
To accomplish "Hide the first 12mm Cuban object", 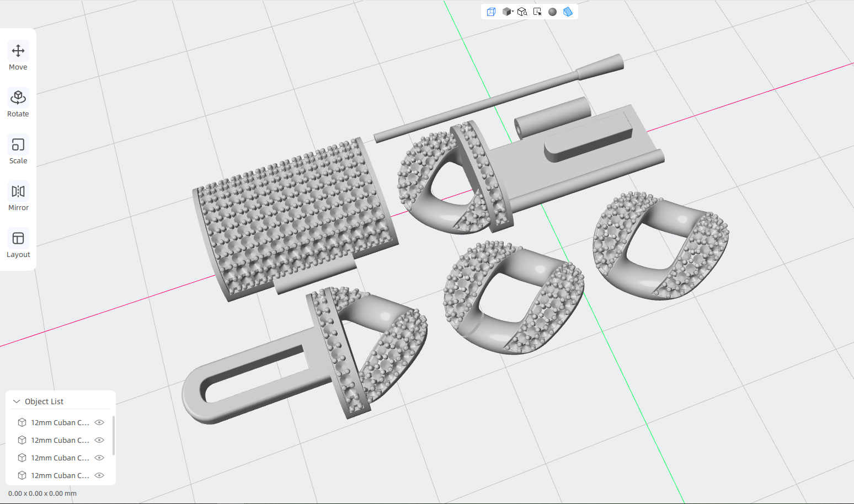I will coord(99,422).
